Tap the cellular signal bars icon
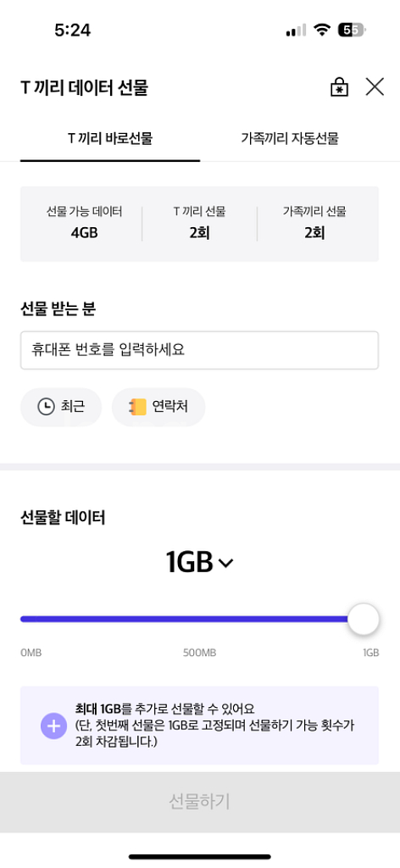 (x=296, y=31)
